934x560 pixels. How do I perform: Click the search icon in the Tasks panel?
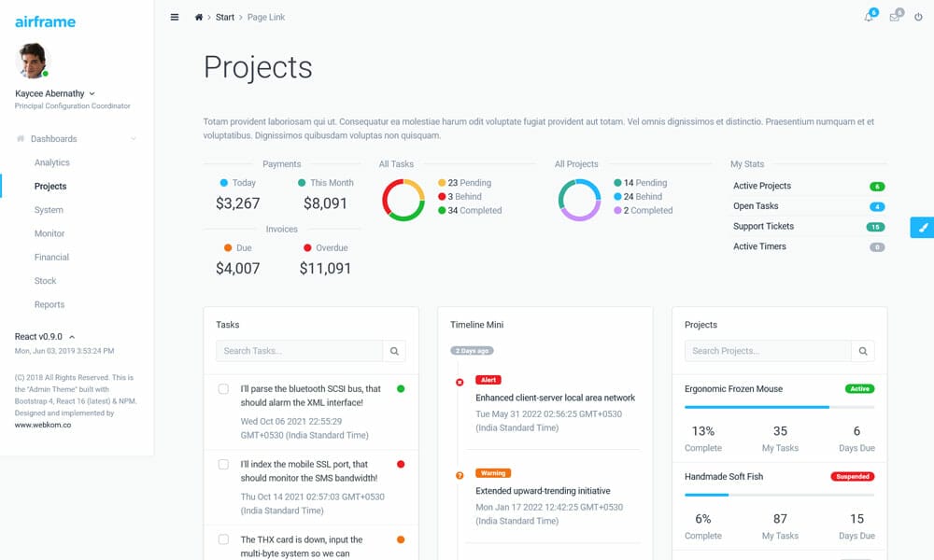[x=394, y=350]
